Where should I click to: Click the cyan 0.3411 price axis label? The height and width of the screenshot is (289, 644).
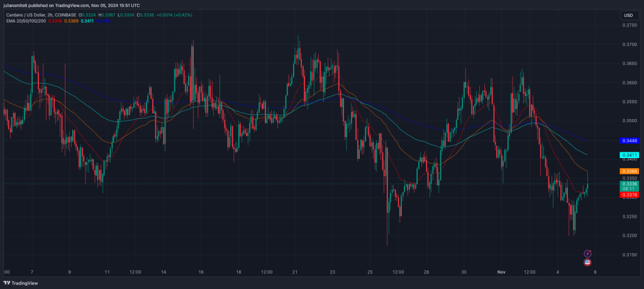[x=629, y=156]
